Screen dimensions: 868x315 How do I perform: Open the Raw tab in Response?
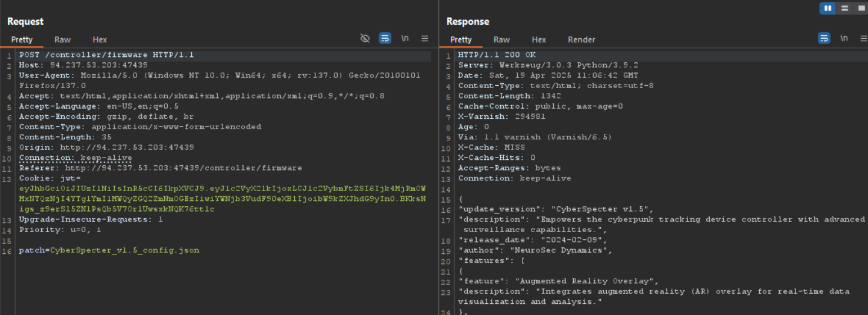(501, 39)
